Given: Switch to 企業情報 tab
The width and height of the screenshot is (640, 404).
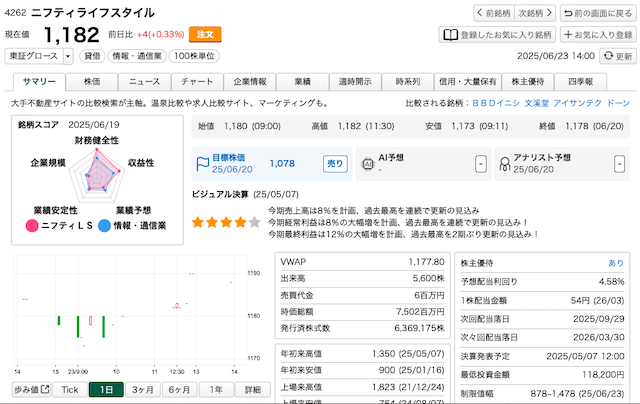Looking at the screenshot, I should (x=250, y=82).
